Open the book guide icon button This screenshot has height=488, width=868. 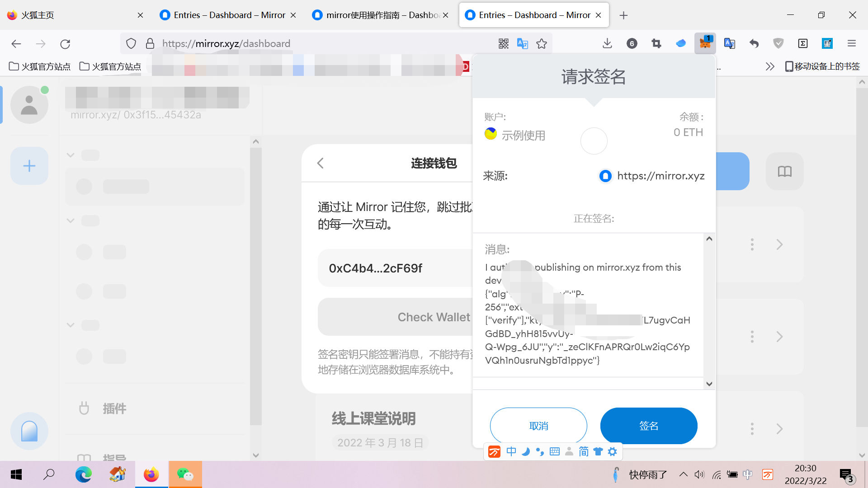(785, 171)
